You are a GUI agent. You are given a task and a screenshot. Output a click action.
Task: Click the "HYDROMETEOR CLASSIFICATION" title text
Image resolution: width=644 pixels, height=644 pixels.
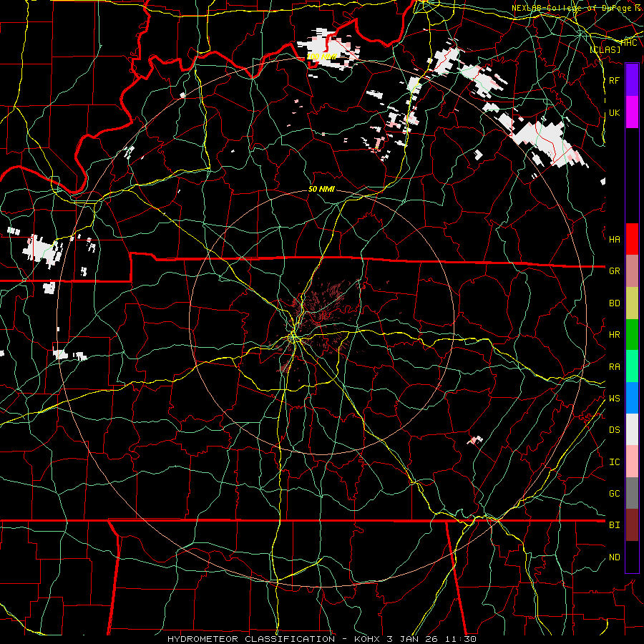click(251, 639)
